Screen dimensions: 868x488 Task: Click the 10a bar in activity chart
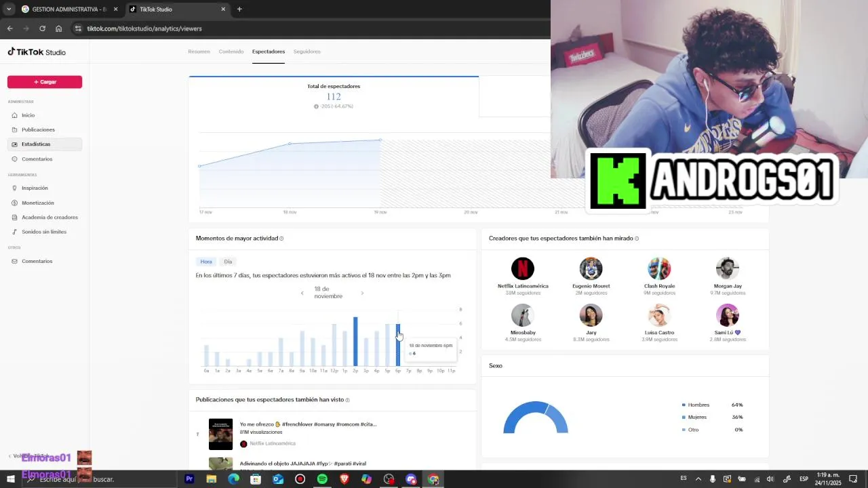click(x=313, y=352)
